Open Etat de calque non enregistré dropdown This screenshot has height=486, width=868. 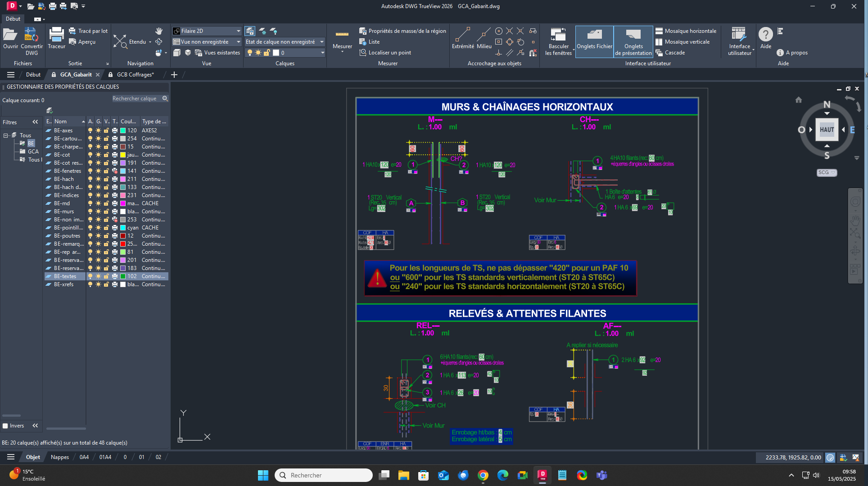point(285,42)
